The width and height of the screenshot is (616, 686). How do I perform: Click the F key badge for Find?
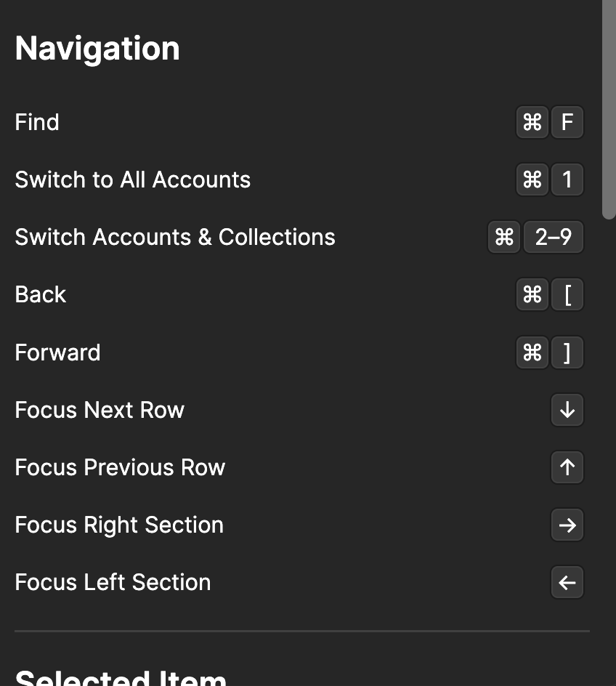click(567, 122)
